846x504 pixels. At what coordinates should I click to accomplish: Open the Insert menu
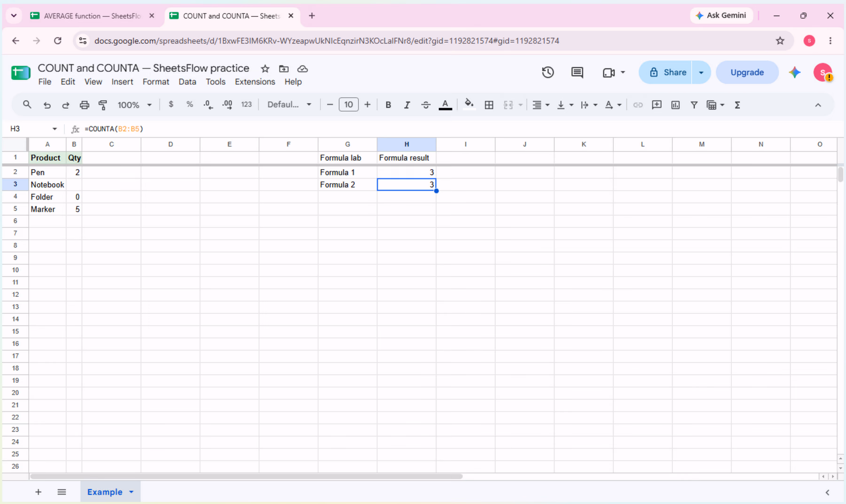point(122,82)
